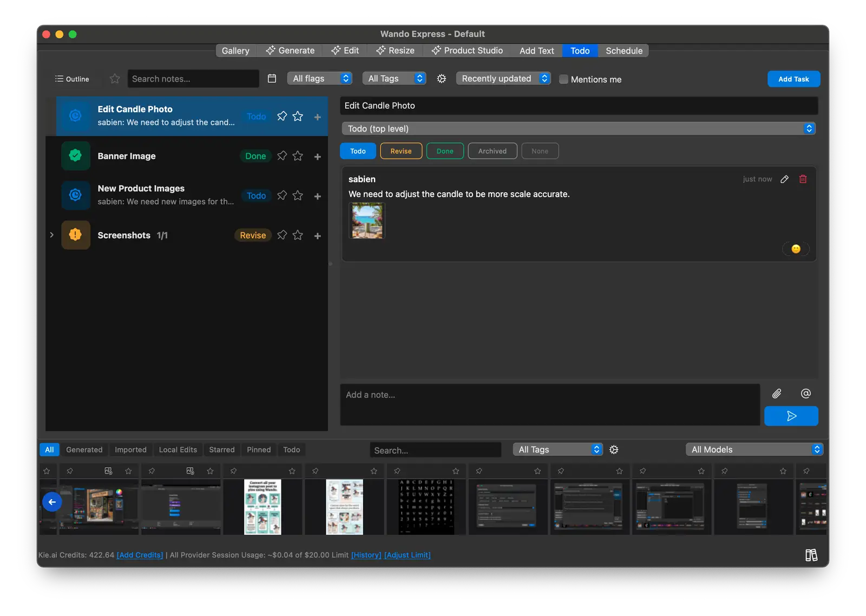866x616 pixels.
Task: Click the blue back arrow in gallery strip
Action: coord(52,502)
